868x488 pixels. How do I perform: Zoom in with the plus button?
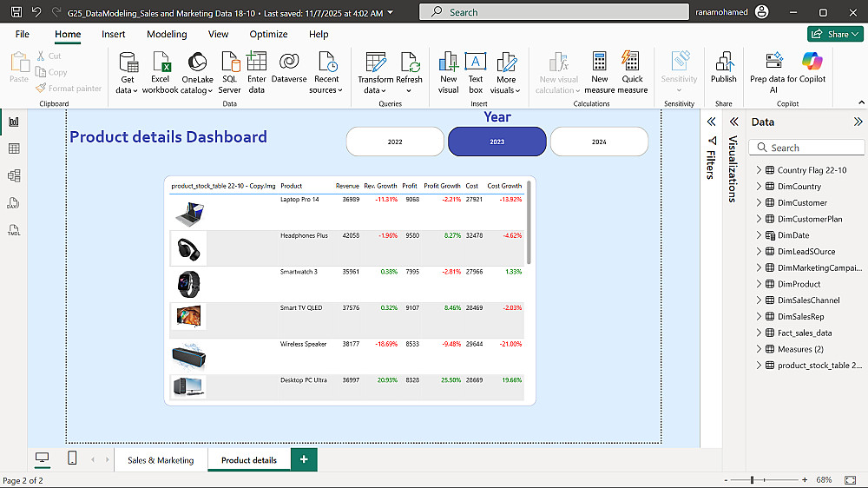tap(805, 479)
